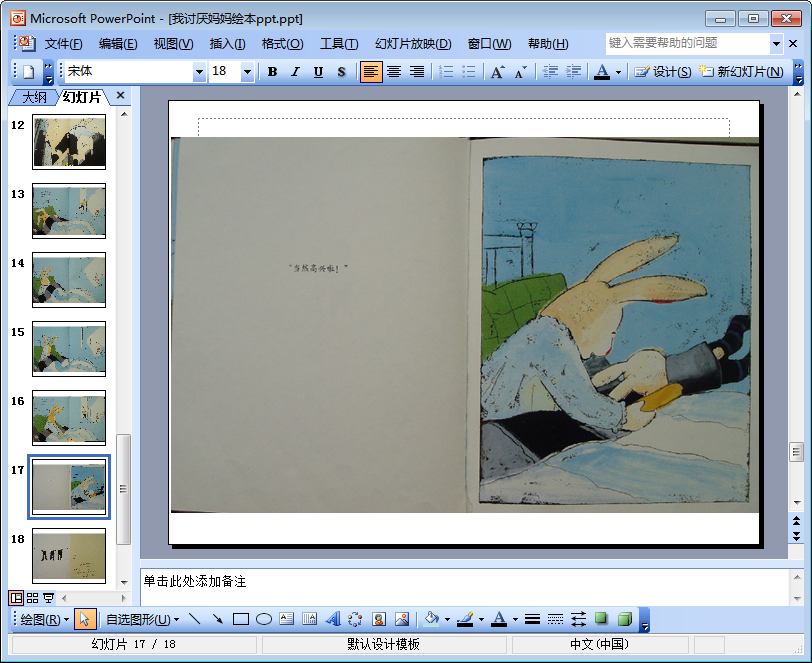812x663 pixels.
Task: Click the help question input box
Action: pos(688,44)
